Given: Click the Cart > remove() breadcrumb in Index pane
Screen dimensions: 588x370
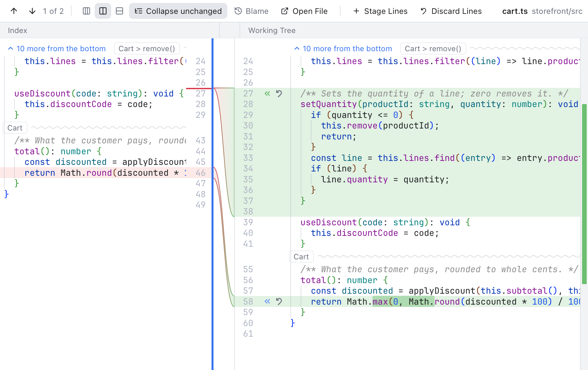Looking at the screenshot, I should (147, 49).
